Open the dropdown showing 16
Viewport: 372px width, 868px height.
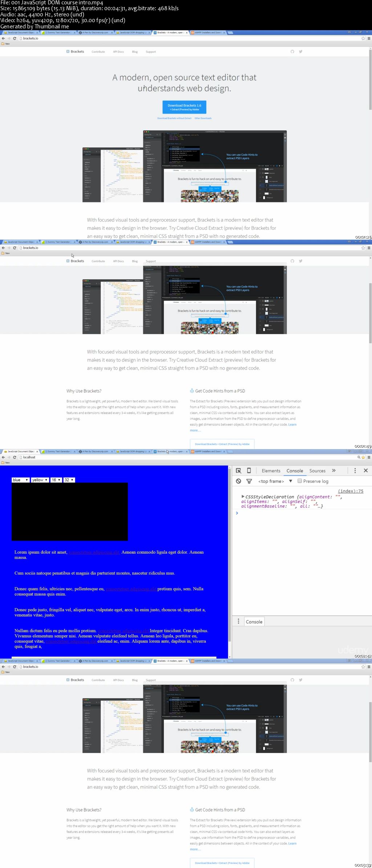(56, 480)
